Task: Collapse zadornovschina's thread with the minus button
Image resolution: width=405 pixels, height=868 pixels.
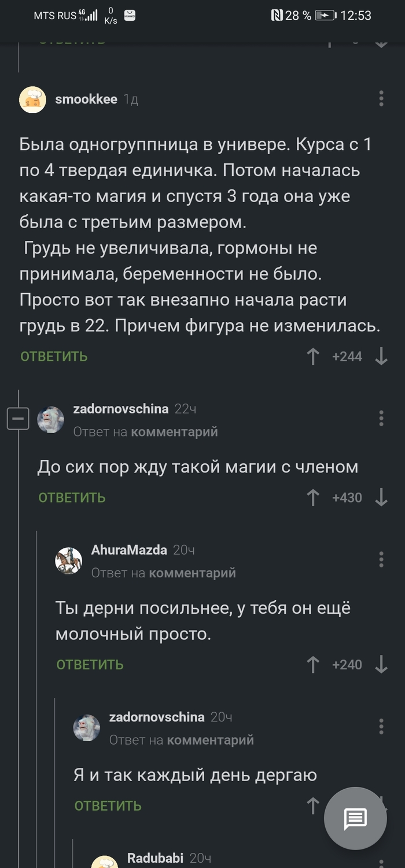Action: click(x=19, y=419)
